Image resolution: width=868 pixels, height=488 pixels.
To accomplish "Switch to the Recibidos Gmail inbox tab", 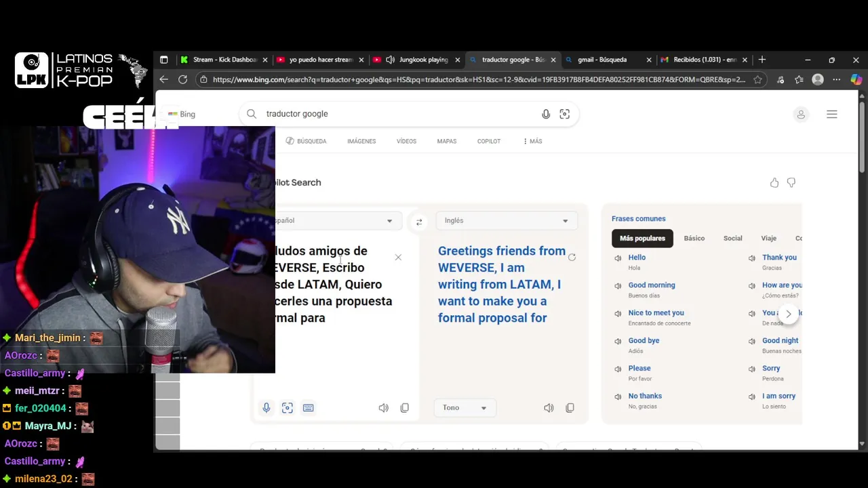I will 704,60.
